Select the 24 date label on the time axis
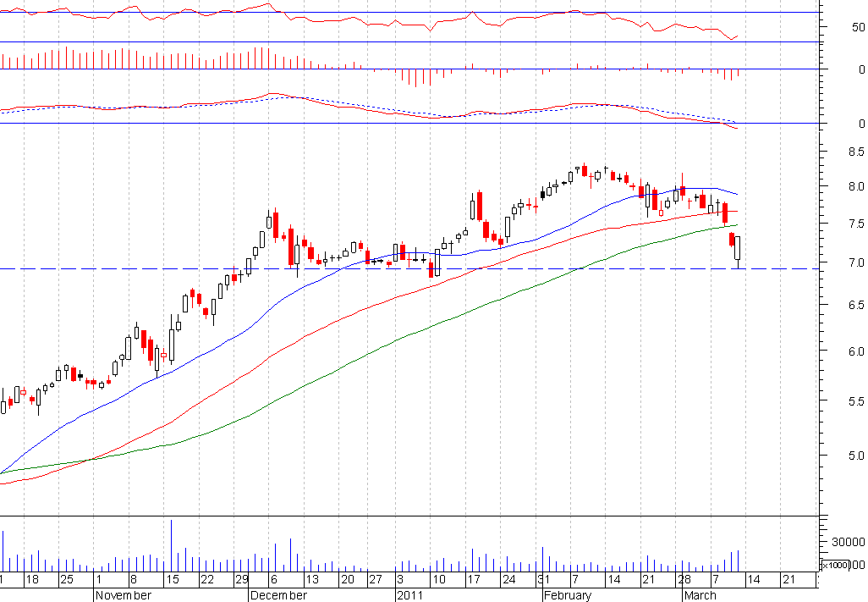 (508, 580)
